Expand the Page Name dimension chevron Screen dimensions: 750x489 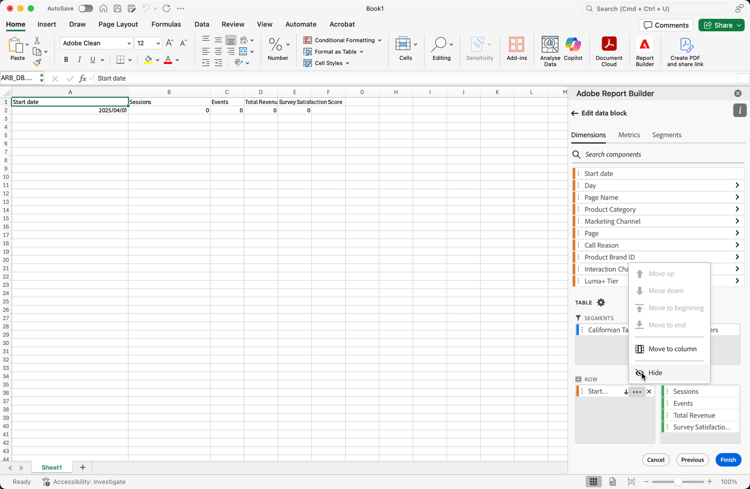tap(737, 197)
